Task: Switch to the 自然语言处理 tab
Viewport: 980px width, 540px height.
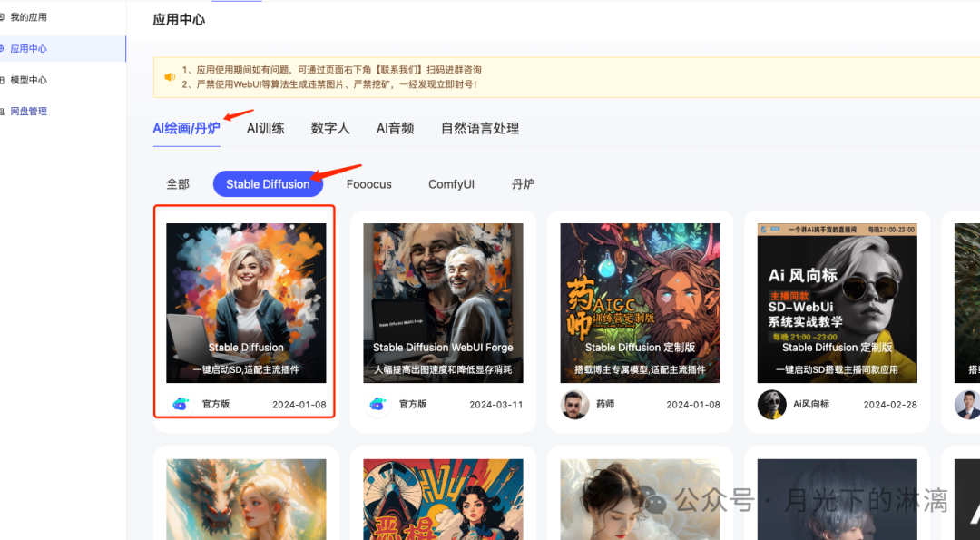Action: (x=480, y=128)
